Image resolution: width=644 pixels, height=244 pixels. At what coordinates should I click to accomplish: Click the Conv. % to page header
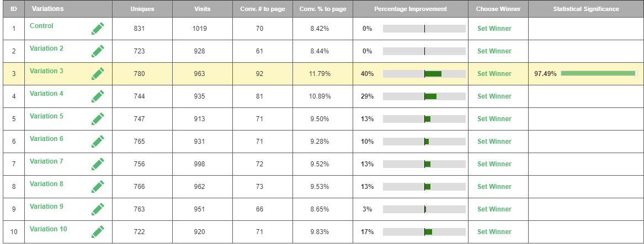pos(322,9)
